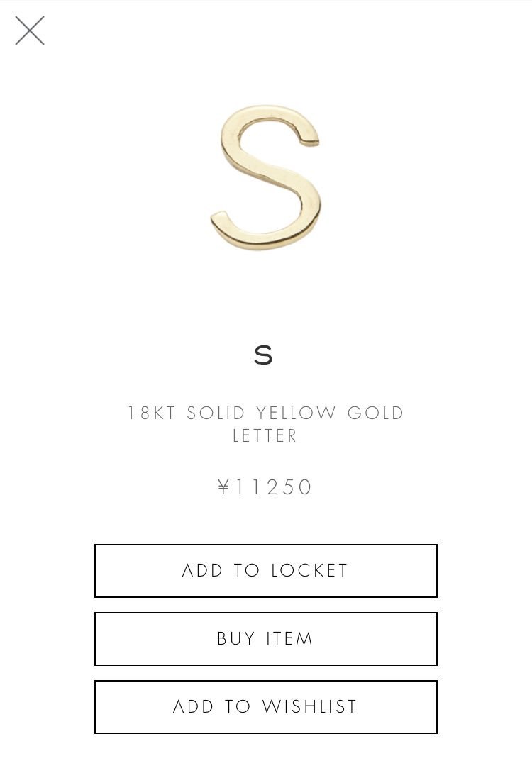Dismiss the page using the X icon
532x778 pixels.
(30, 30)
